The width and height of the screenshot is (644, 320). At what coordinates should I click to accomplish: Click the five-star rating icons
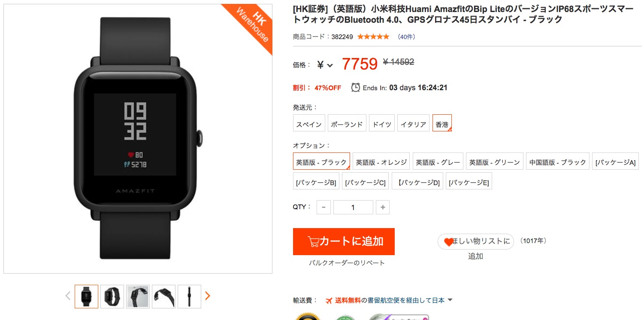click(x=373, y=37)
